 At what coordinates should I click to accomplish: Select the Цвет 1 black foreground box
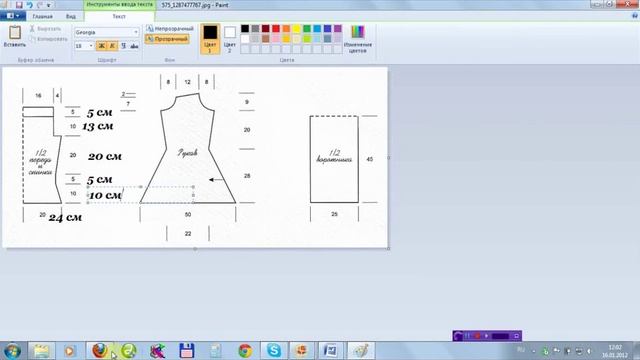[210, 39]
